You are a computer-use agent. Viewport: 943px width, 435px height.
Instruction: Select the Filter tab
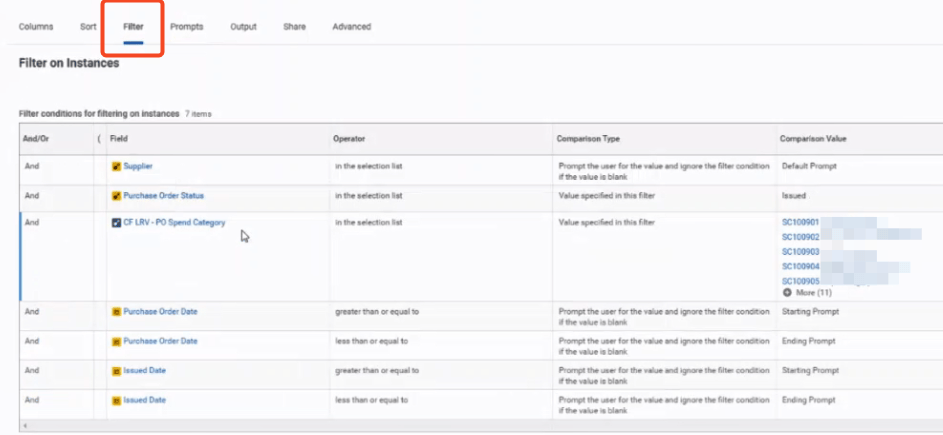(x=133, y=27)
